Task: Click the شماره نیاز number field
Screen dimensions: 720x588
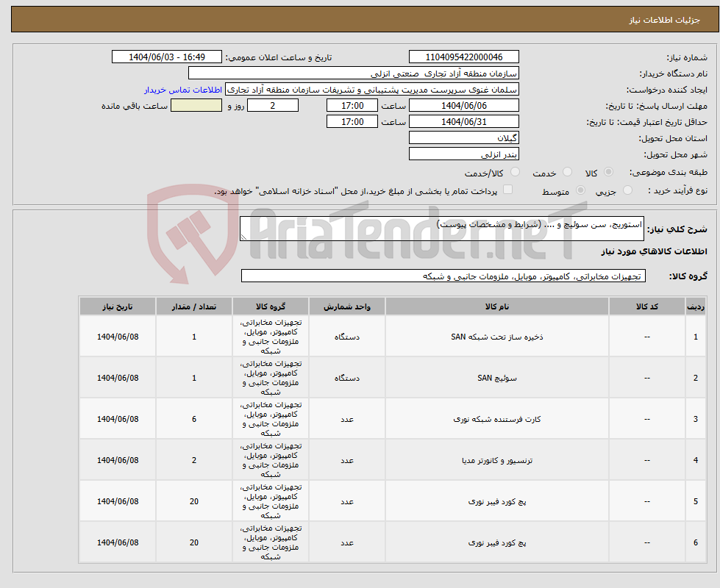Action: coord(463,57)
